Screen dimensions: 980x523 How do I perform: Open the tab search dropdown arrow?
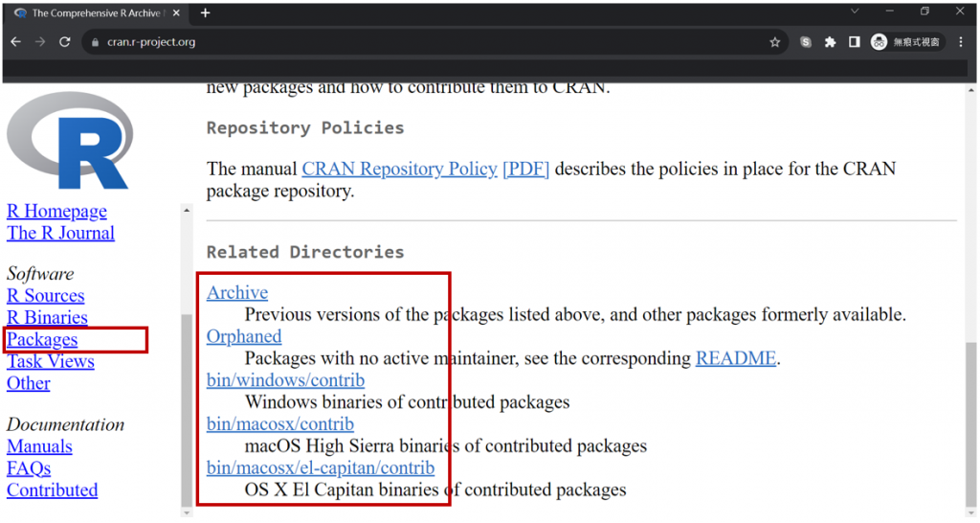coord(855,11)
